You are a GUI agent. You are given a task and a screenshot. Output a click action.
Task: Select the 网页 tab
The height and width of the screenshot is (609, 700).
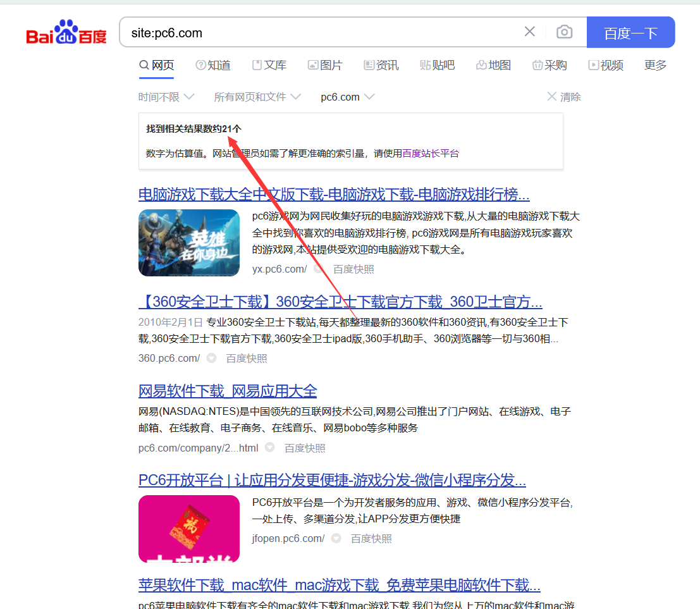pos(156,65)
